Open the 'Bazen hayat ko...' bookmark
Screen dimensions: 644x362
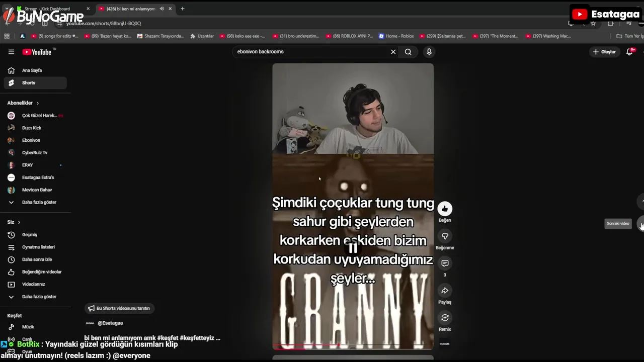[108, 36]
